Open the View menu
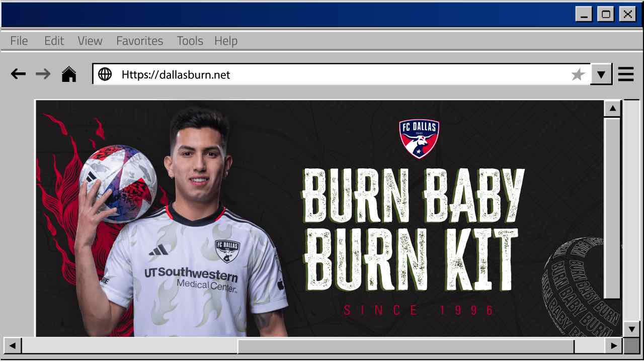644x362 pixels. click(90, 41)
